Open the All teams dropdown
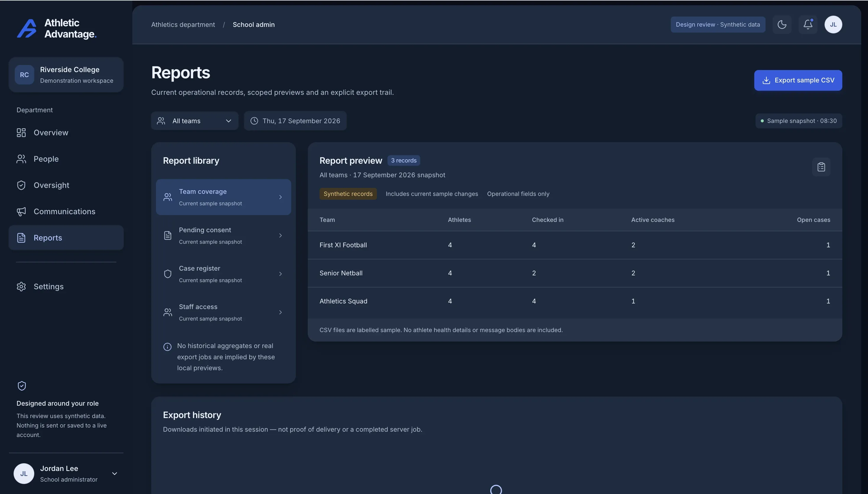868x494 pixels. [x=195, y=121]
